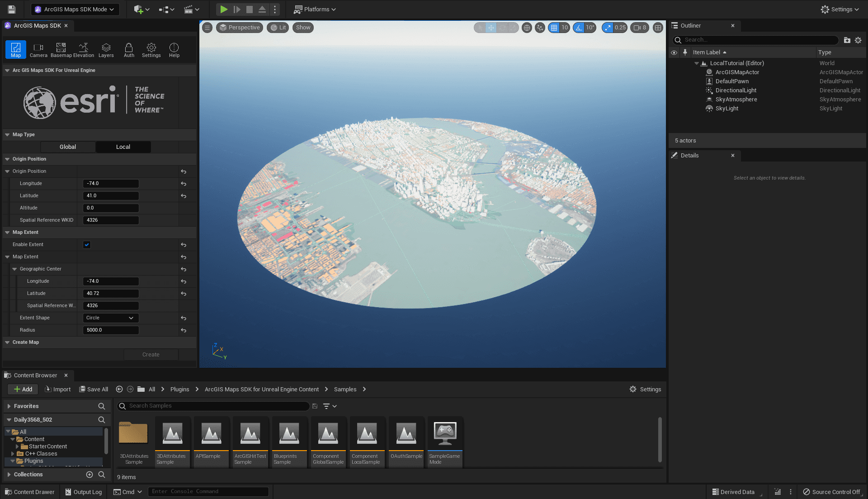Click the eye visibility toggle in Outliner header
This screenshot has height=499, width=868.
click(674, 52)
